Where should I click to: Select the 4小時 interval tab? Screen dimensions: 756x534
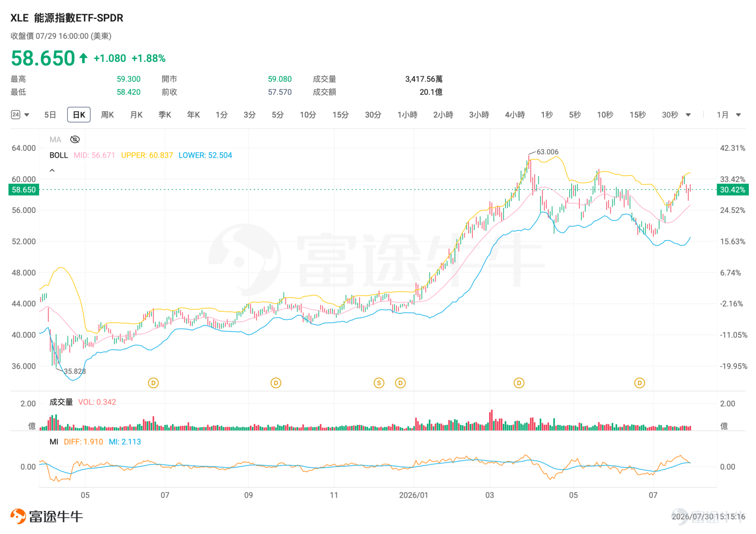click(x=515, y=115)
